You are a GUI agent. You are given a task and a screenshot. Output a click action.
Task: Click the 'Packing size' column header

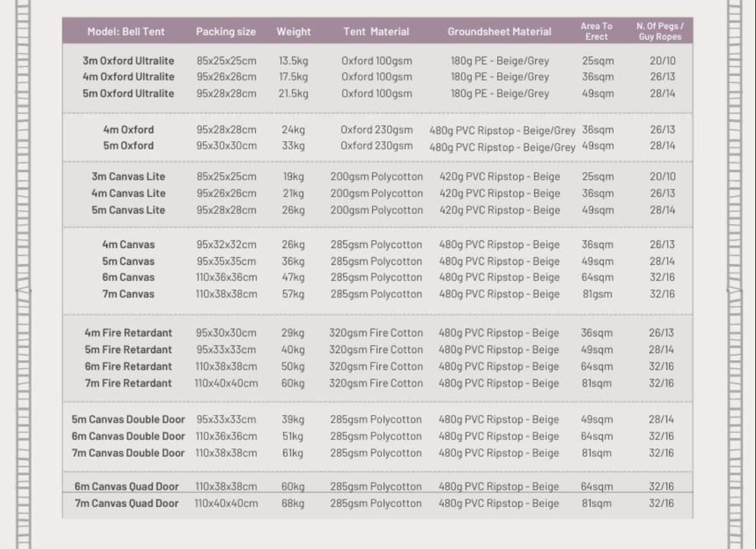click(225, 32)
